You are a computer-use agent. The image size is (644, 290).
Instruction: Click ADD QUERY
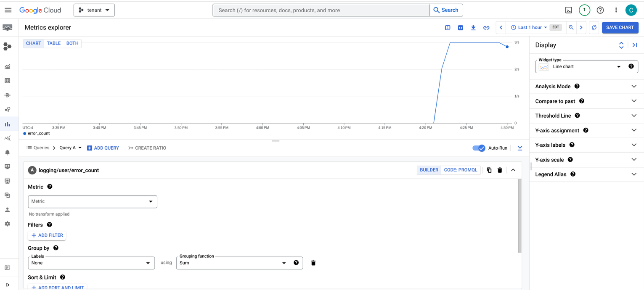click(x=103, y=148)
